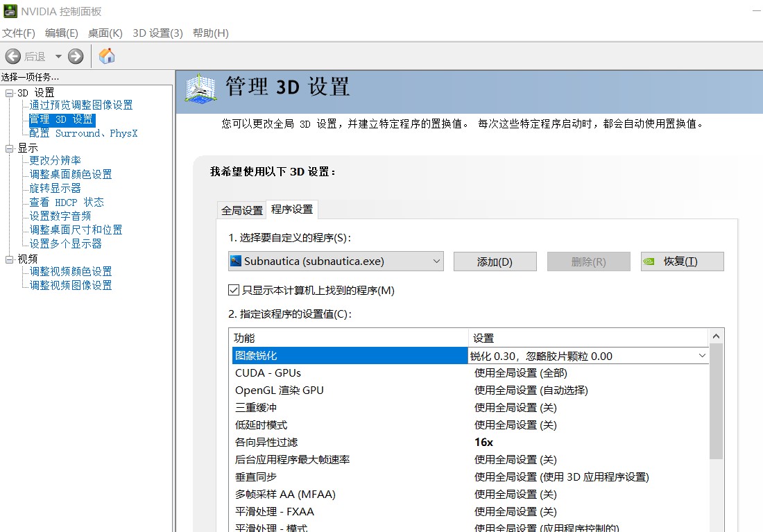Open the 编辑(E) menu
Image resolution: width=763 pixels, height=532 pixels.
click(x=61, y=33)
